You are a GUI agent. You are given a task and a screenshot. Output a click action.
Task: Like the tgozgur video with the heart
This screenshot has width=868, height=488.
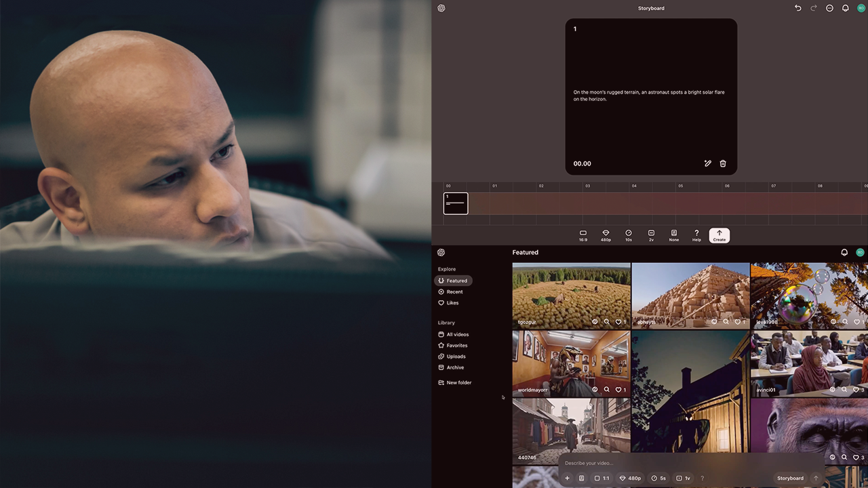point(619,322)
